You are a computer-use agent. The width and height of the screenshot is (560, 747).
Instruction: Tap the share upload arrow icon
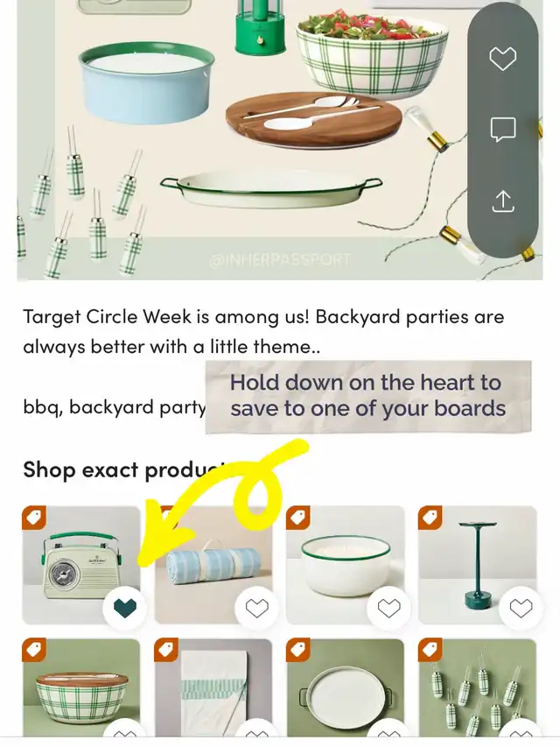[503, 201]
